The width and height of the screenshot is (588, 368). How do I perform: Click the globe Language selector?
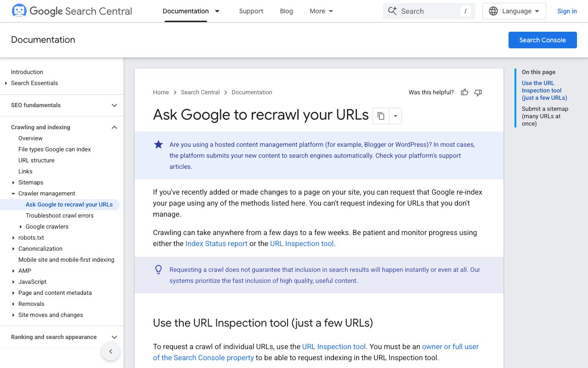514,11
